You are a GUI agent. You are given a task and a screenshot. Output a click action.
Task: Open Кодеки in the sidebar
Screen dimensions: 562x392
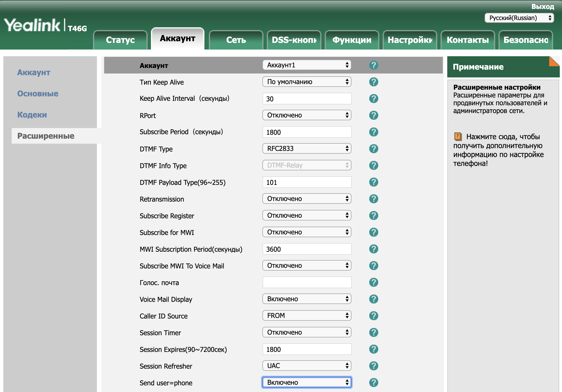[32, 115]
